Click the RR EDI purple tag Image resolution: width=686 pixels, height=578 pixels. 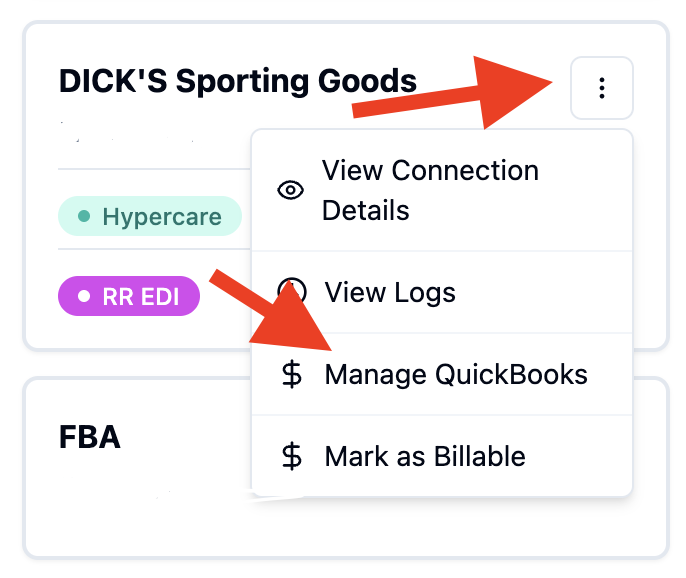pos(129,296)
